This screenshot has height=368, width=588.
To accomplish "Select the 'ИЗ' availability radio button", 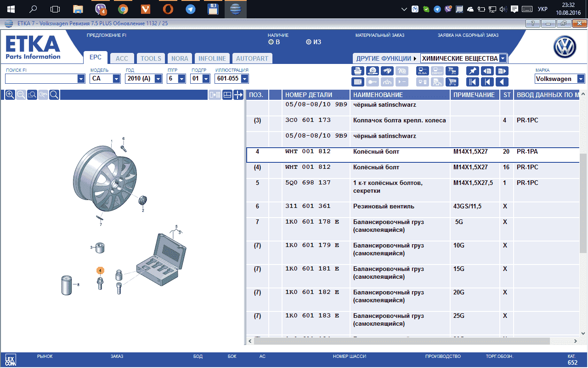I will [309, 42].
